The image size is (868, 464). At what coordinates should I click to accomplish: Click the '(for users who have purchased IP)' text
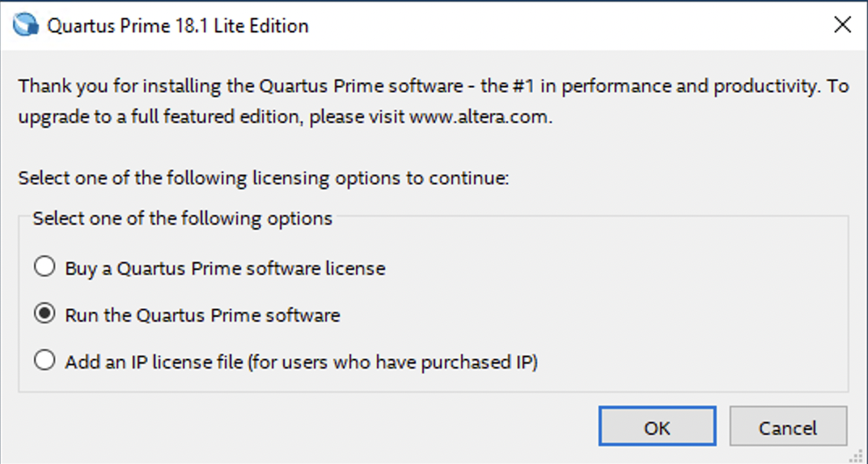pyautogui.click(x=392, y=362)
